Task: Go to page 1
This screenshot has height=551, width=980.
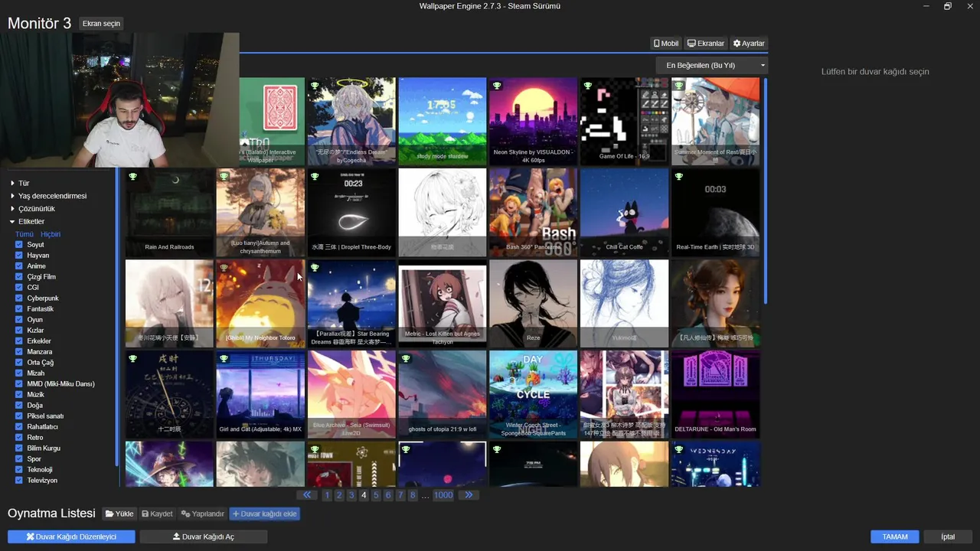Action: (x=327, y=495)
